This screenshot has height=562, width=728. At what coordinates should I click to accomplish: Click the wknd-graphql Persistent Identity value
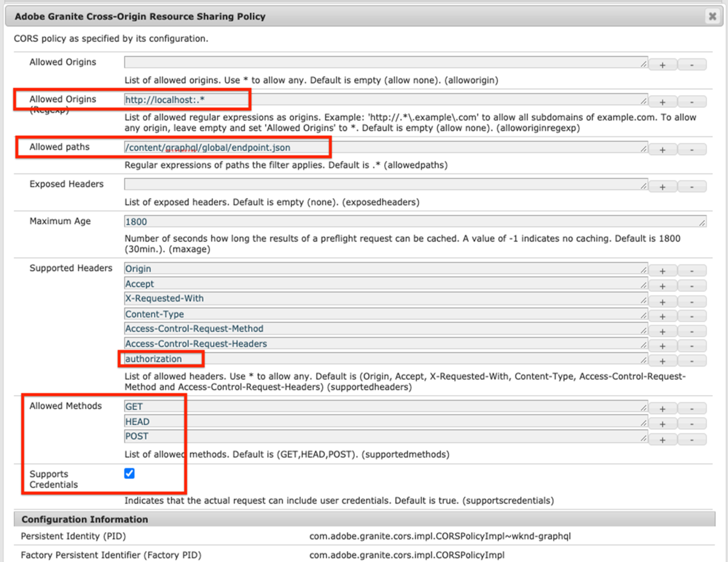(x=440, y=537)
